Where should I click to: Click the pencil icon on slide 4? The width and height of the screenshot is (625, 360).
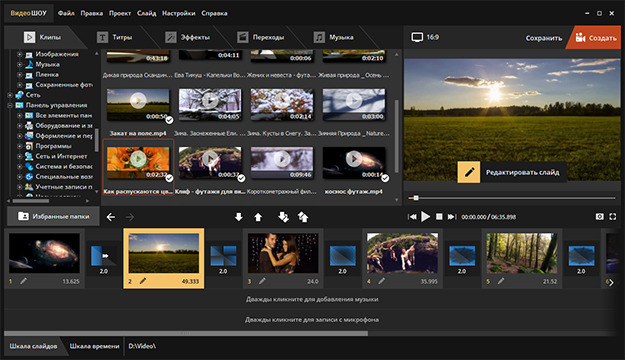pos(381,281)
